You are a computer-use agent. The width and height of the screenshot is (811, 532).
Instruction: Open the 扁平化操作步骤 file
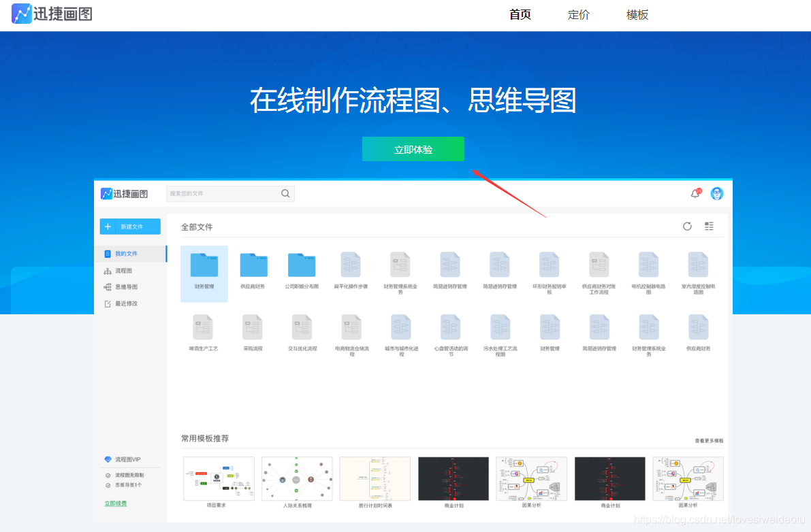351,271
